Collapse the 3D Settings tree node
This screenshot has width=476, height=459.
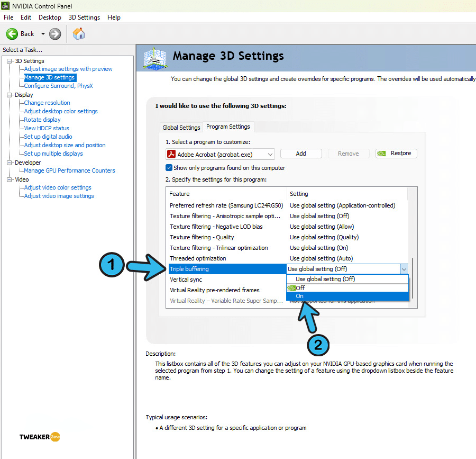coord(10,61)
